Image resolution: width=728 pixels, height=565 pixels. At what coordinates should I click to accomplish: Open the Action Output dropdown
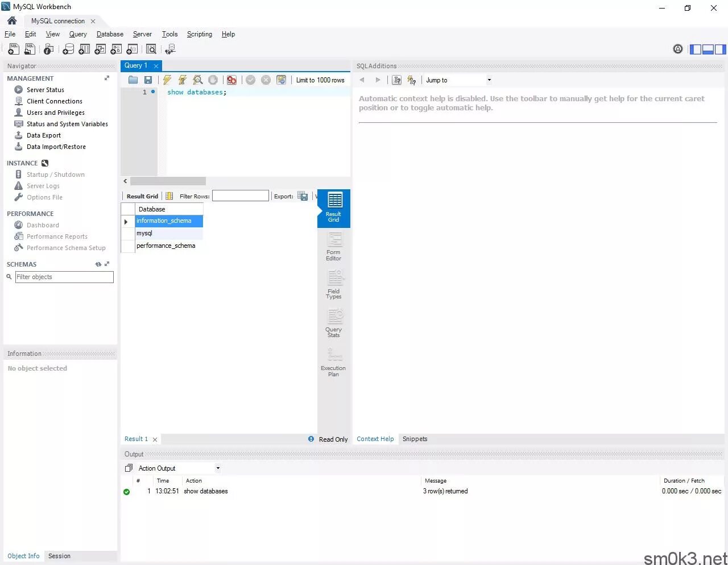(x=179, y=468)
